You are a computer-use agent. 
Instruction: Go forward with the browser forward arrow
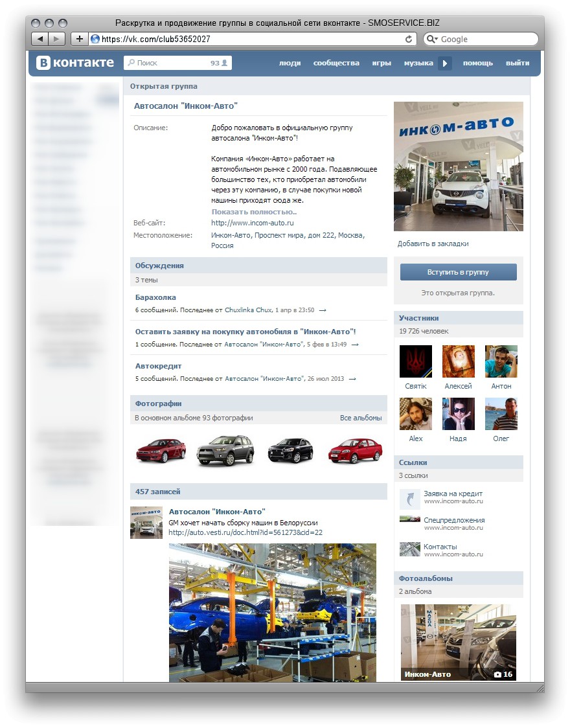tap(56, 39)
